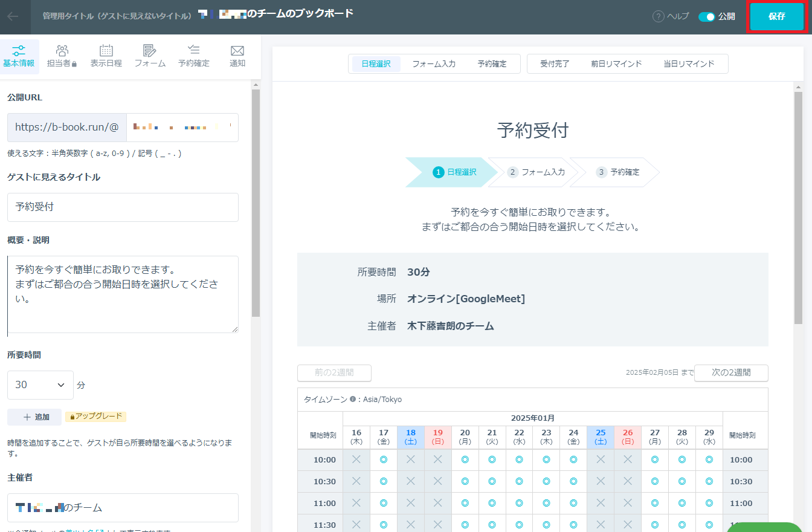Open the フォーム edit icon
This screenshot has width=812, height=532.
point(150,51)
